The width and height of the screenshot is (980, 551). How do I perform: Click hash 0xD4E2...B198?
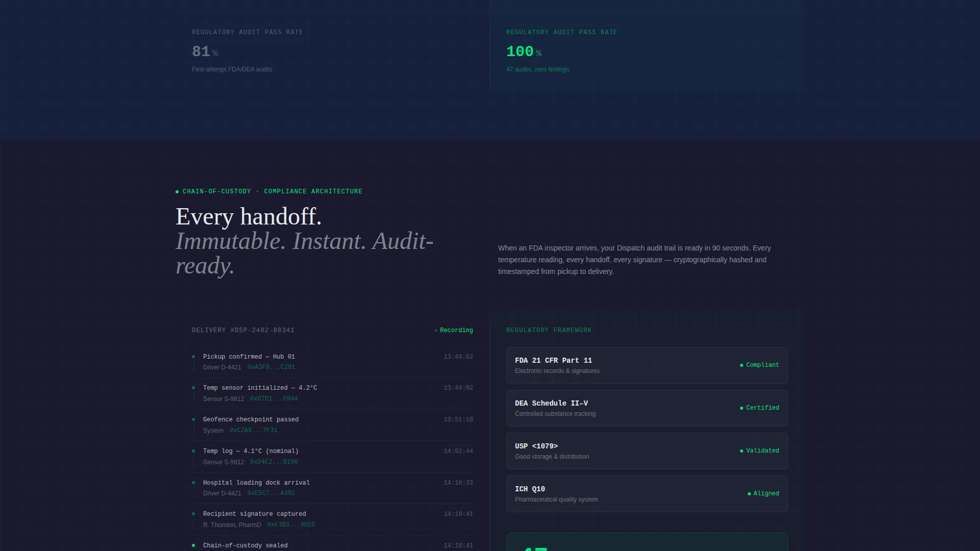pyautogui.click(x=274, y=462)
